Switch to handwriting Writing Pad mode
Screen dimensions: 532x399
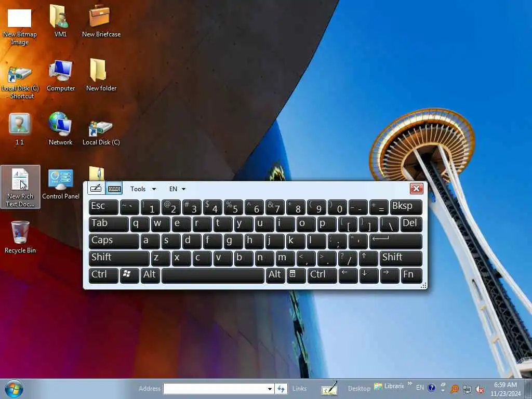(x=96, y=188)
